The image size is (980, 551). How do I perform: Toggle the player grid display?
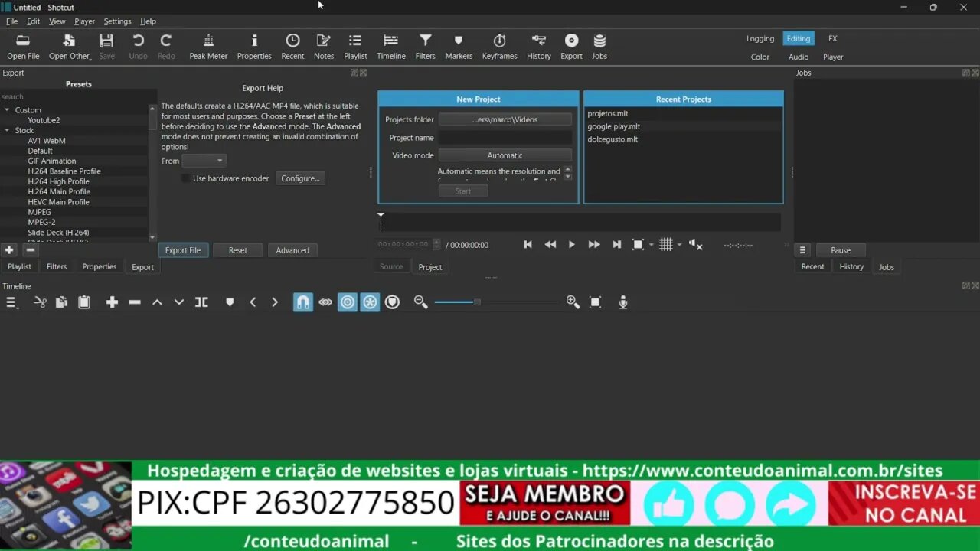666,244
